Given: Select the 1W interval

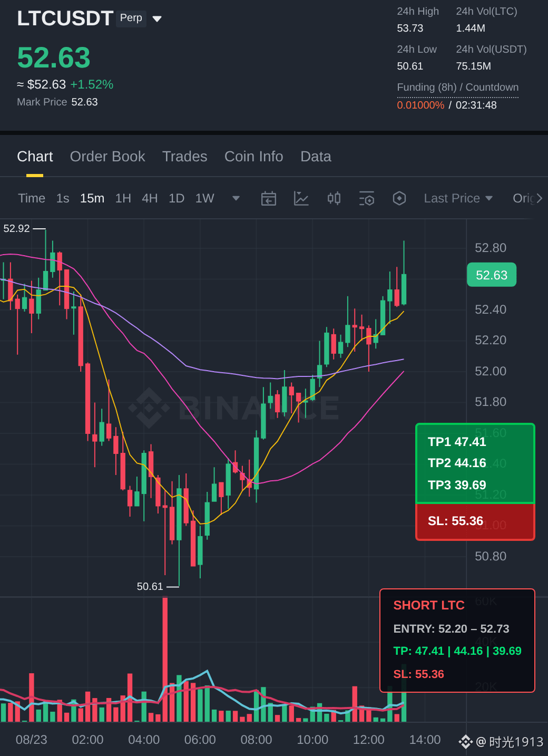Looking at the screenshot, I should point(205,198).
